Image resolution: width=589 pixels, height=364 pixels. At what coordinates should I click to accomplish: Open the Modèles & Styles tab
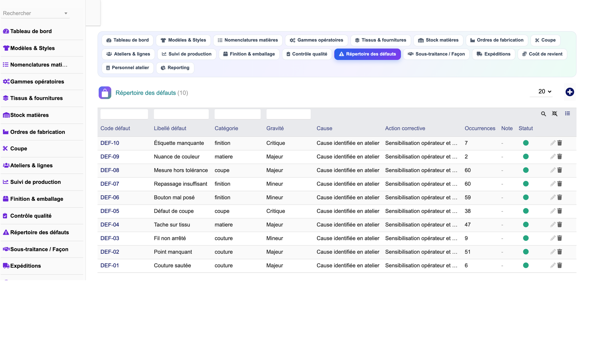tap(183, 40)
